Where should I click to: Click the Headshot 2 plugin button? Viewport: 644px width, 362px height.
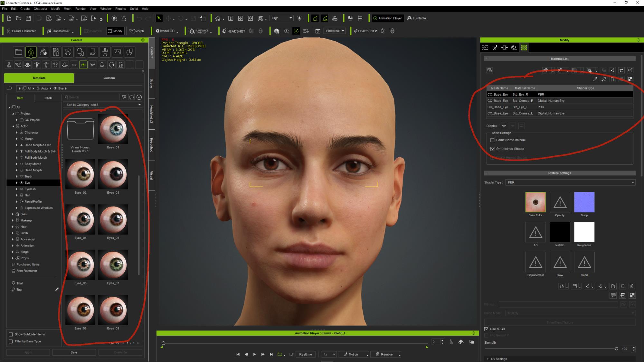[x=365, y=31]
